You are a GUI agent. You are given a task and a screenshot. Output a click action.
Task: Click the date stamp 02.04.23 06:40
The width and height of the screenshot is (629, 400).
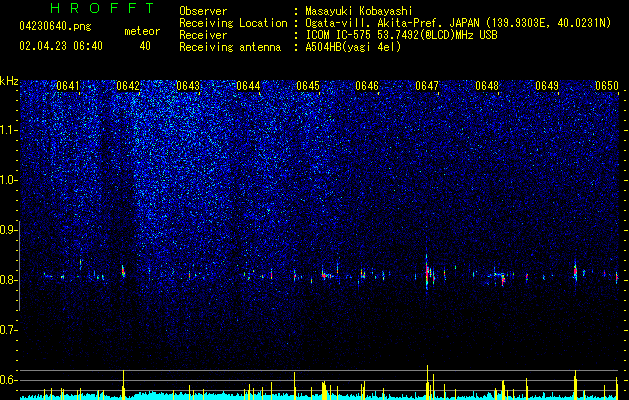click(61, 46)
